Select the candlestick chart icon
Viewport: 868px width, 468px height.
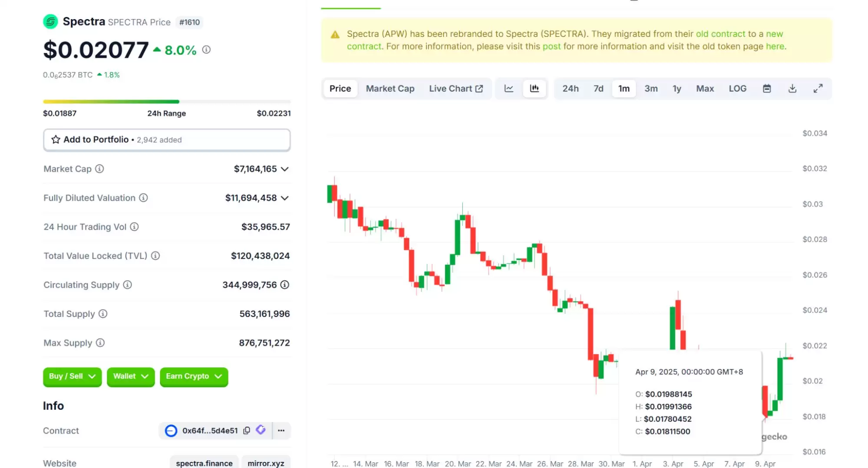pos(534,89)
